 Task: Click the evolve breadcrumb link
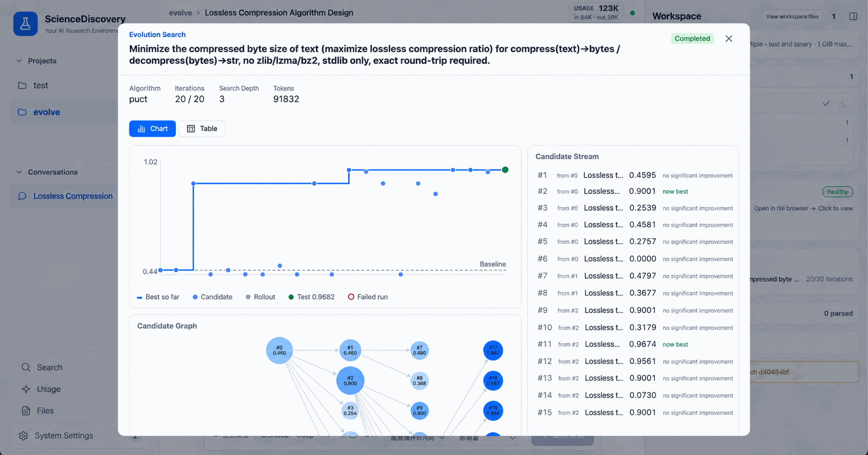click(180, 13)
